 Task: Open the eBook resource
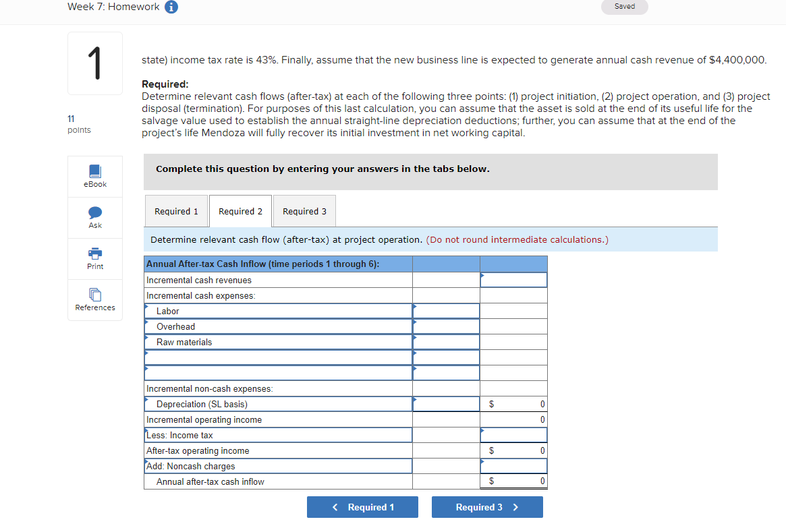click(x=94, y=176)
